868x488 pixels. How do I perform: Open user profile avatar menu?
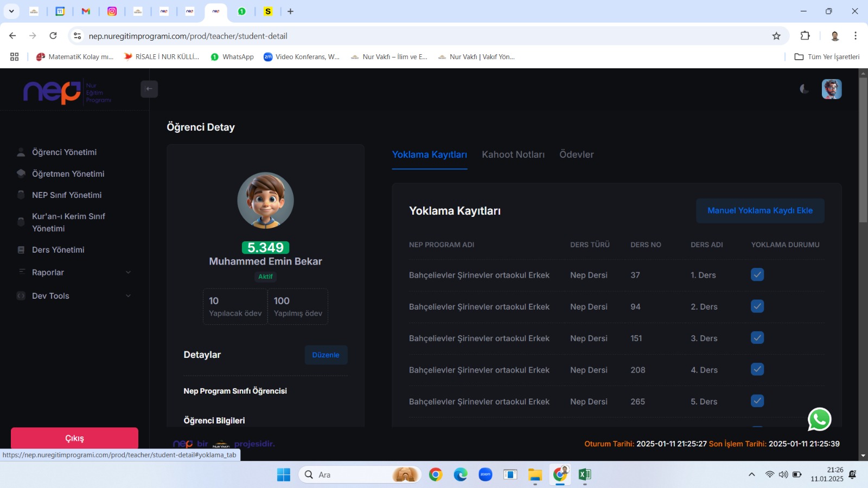pyautogui.click(x=832, y=89)
